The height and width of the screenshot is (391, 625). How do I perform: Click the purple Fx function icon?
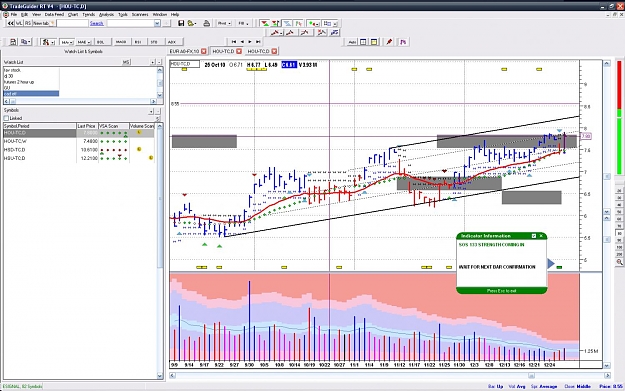coord(403,42)
